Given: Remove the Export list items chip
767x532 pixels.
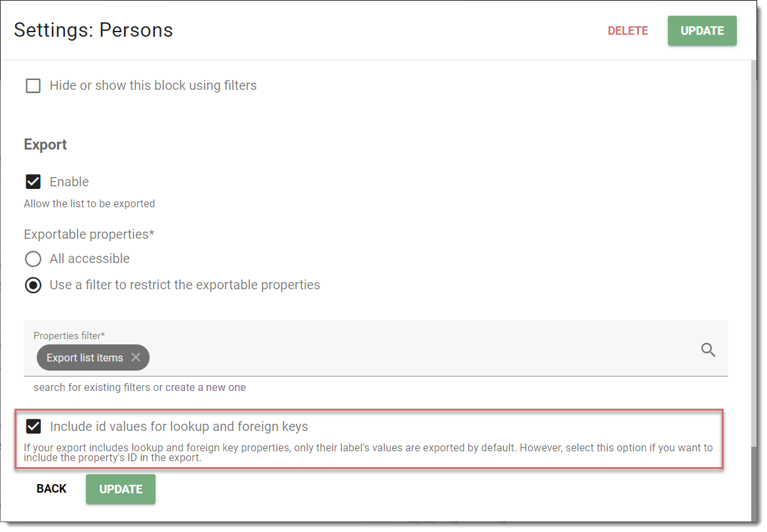Looking at the screenshot, I should (x=136, y=358).
